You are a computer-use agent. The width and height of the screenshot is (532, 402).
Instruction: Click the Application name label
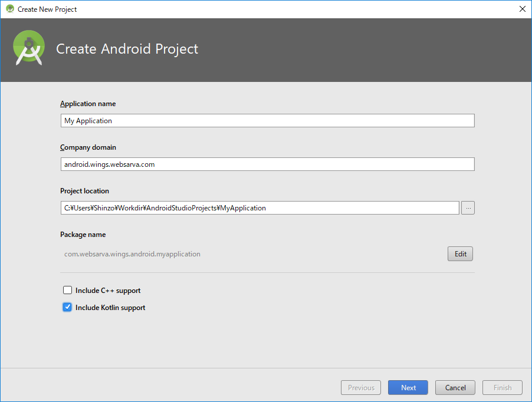[x=88, y=104]
